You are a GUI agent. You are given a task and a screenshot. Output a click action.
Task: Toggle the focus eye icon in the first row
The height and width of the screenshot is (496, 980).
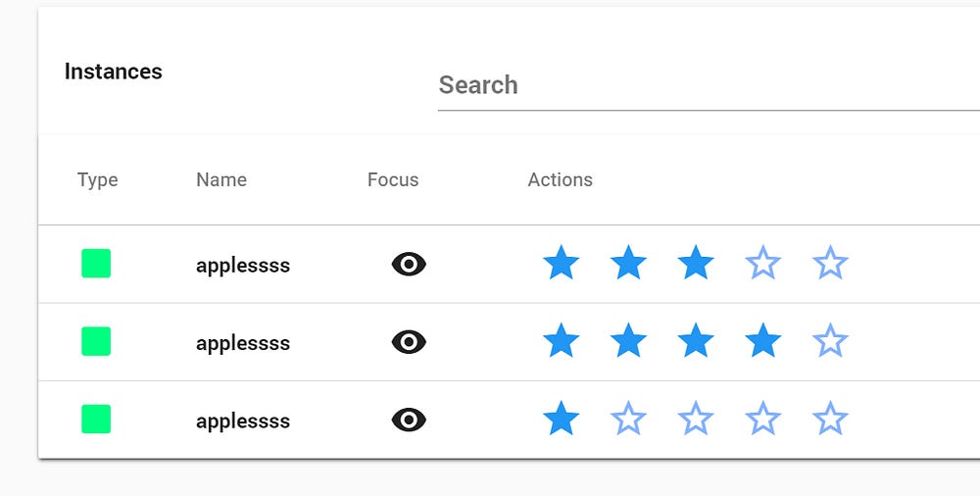409,264
